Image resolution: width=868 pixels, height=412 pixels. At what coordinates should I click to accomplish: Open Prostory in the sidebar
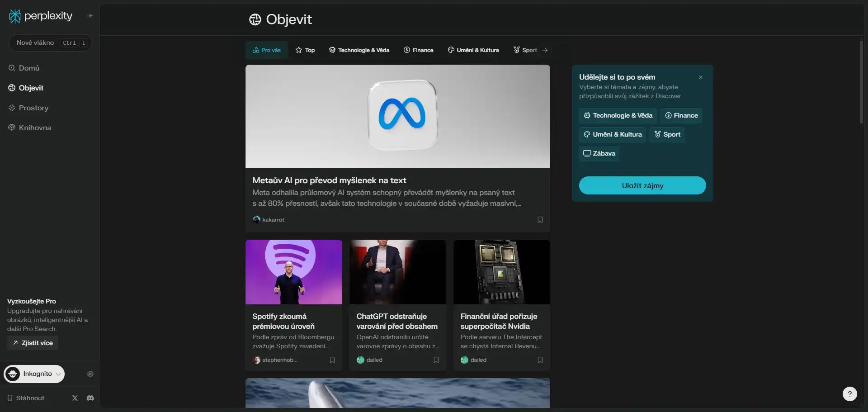click(28, 108)
